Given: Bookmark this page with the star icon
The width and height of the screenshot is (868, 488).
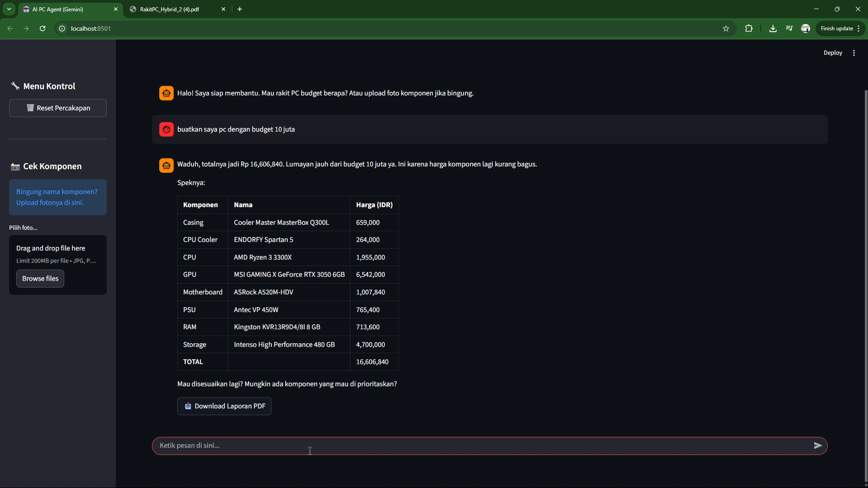Looking at the screenshot, I should pyautogui.click(x=726, y=28).
